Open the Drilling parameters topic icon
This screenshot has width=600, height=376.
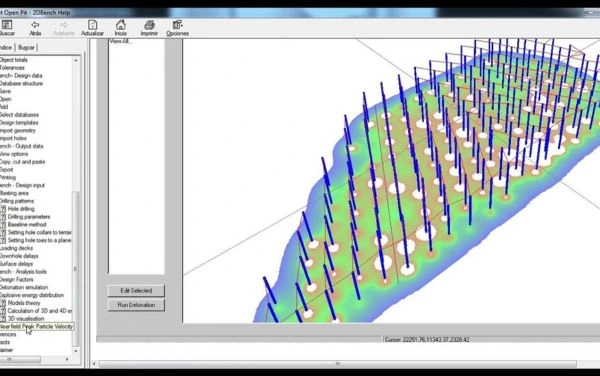click(x=3, y=217)
